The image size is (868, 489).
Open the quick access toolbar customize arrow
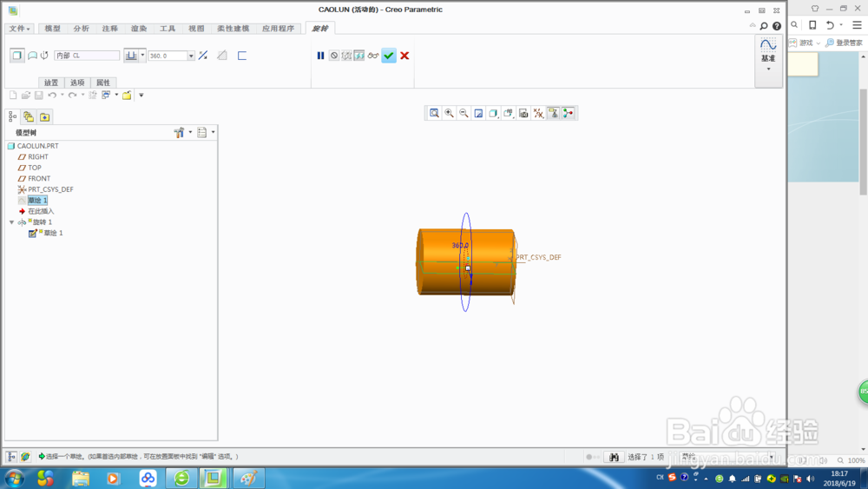pos(141,96)
